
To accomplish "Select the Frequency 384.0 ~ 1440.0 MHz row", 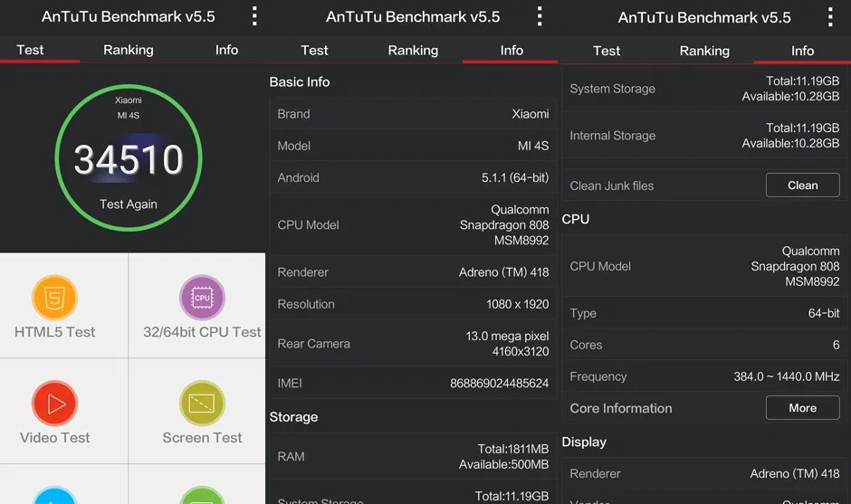I will click(x=704, y=376).
